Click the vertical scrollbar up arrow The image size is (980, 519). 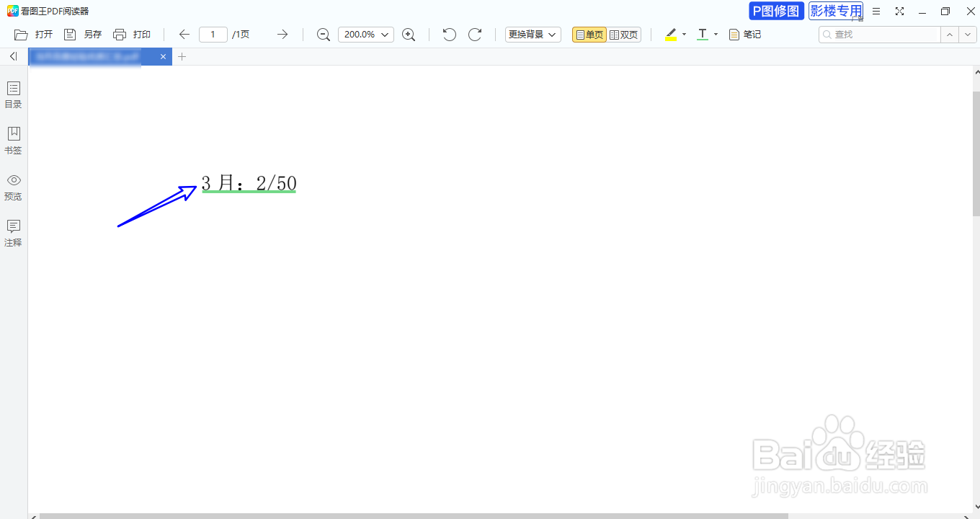pyautogui.click(x=976, y=72)
